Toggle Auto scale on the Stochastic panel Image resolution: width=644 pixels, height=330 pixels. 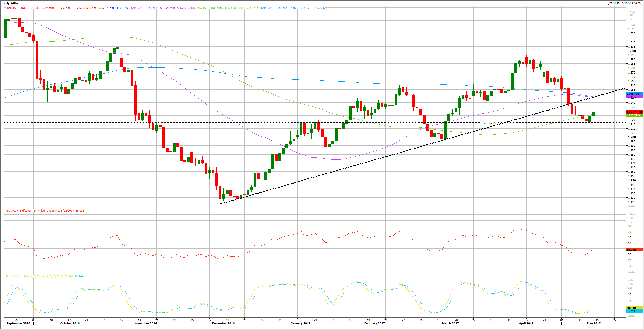[631, 316]
